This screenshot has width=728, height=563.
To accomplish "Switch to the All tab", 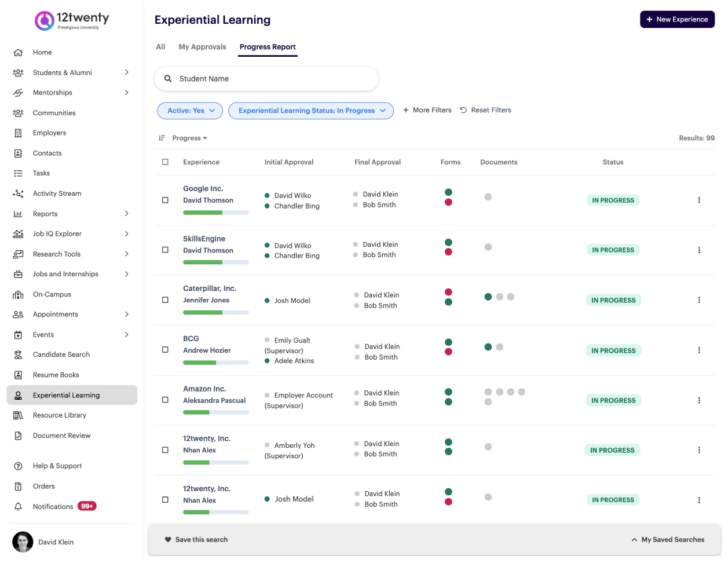I will click(160, 47).
